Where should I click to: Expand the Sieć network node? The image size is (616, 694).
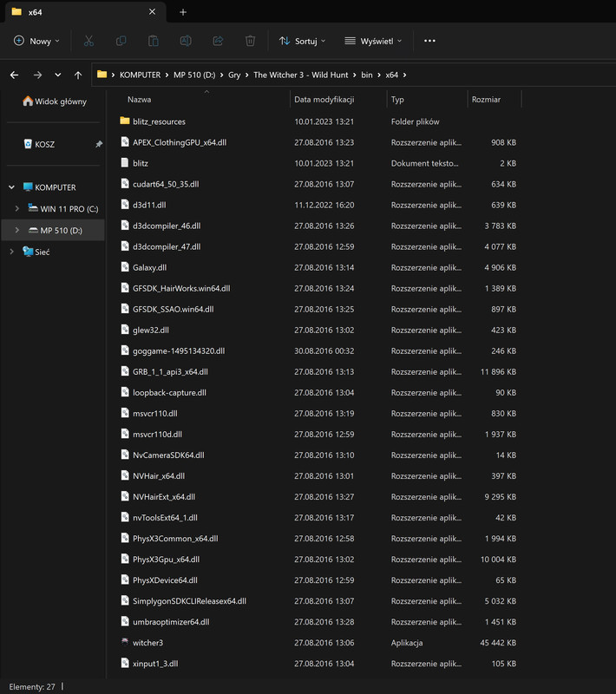11,252
